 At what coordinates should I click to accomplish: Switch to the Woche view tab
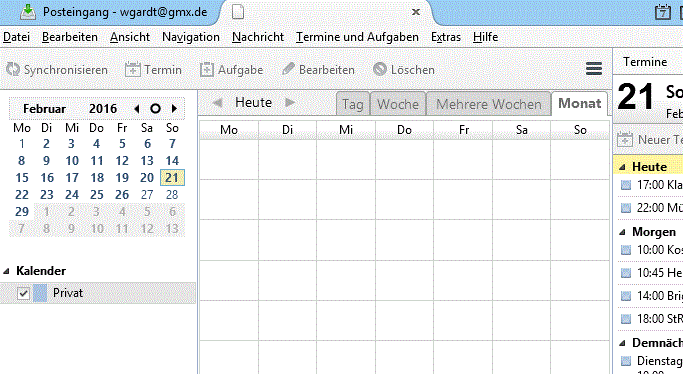click(398, 104)
